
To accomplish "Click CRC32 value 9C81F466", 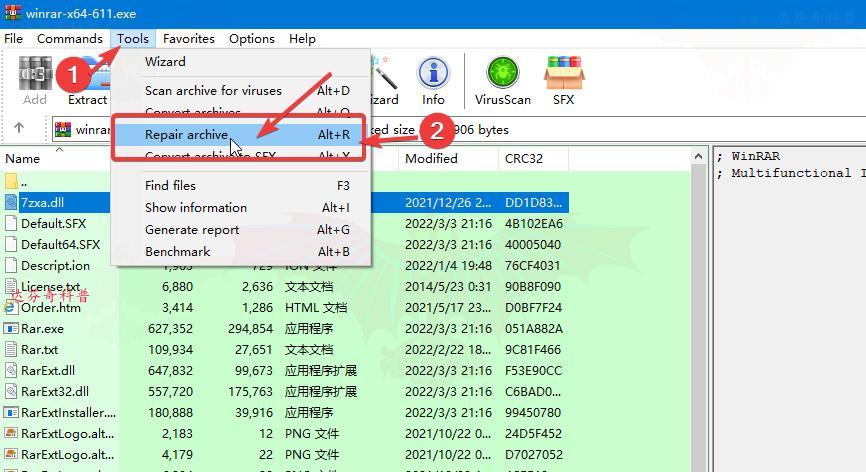I will coord(533,349).
